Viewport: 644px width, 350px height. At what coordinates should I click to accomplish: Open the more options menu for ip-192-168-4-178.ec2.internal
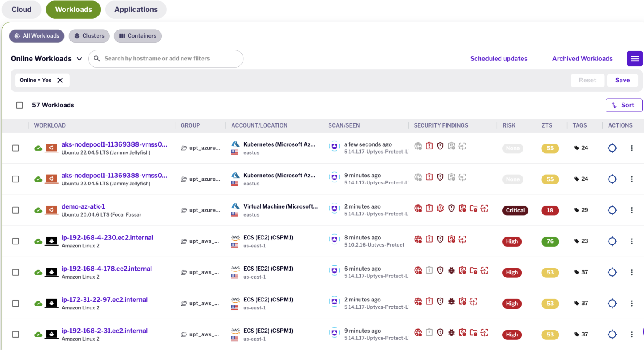(x=632, y=272)
